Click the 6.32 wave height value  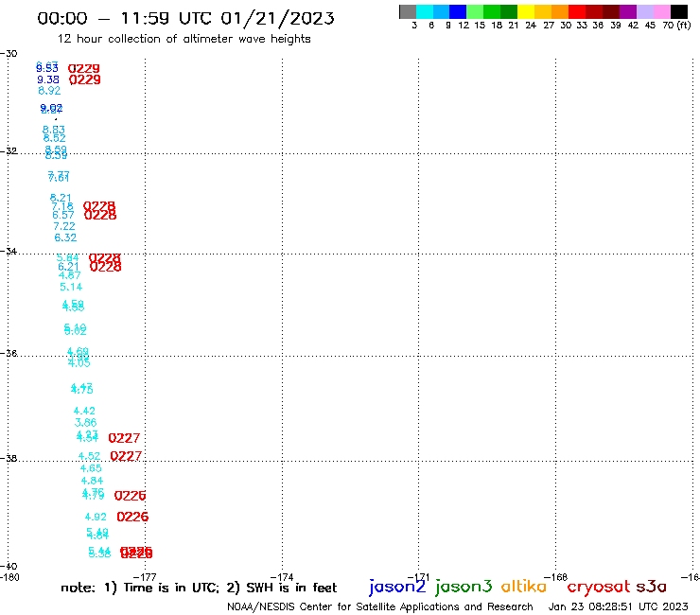[65, 237]
